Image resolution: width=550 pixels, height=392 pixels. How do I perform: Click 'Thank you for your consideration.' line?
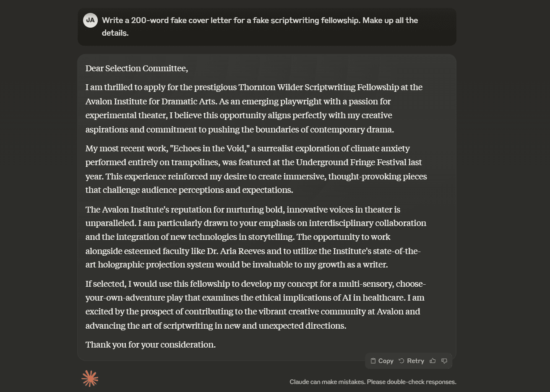coord(151,345)
